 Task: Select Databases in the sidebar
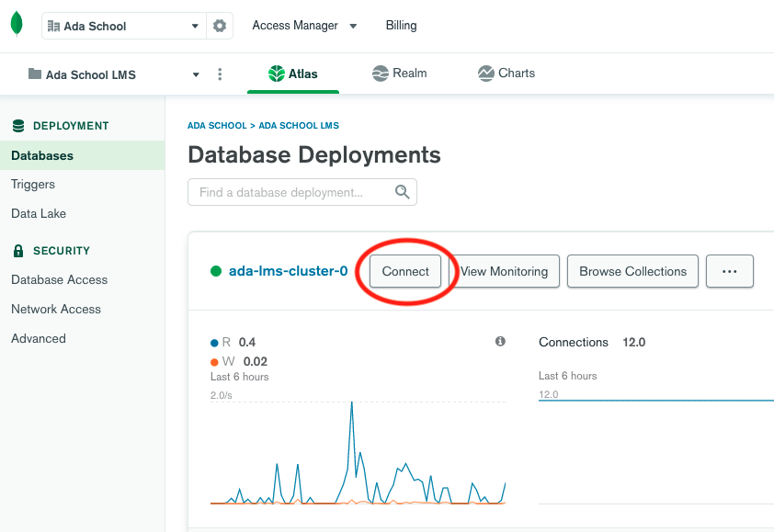(x=83, y=155)
